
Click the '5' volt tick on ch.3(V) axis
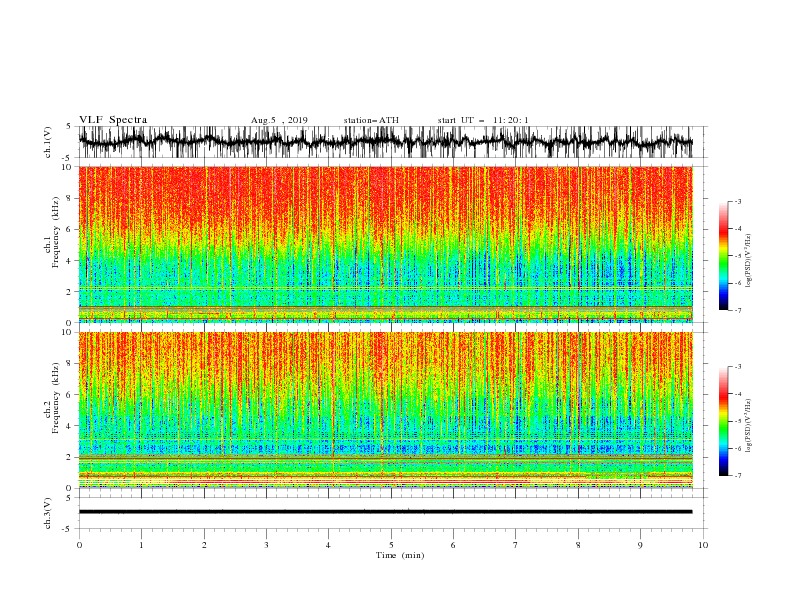(x=69, y=498)
